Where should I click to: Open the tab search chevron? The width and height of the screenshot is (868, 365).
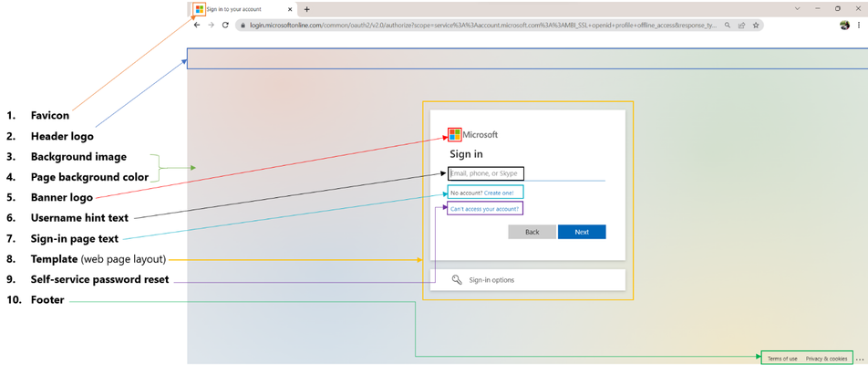click(798, 9)
